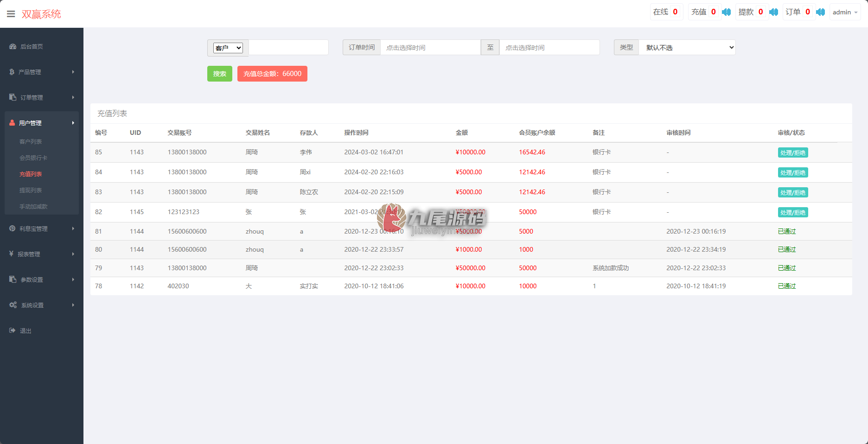Click the bitcoin icon for 产品管理
Image resolution: width=868 pixels, height=444 pixels.
click(x=12, y=72)
